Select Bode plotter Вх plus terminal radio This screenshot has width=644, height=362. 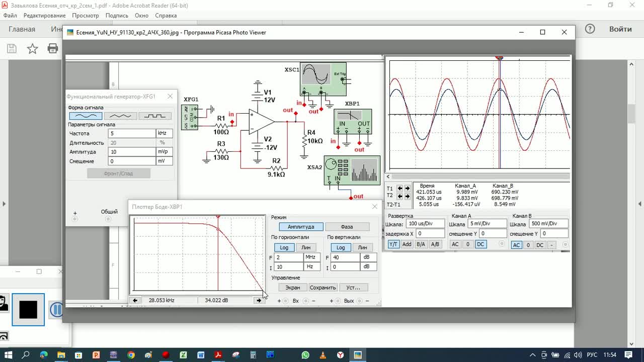pyautogui.click(x=285, y=301)
